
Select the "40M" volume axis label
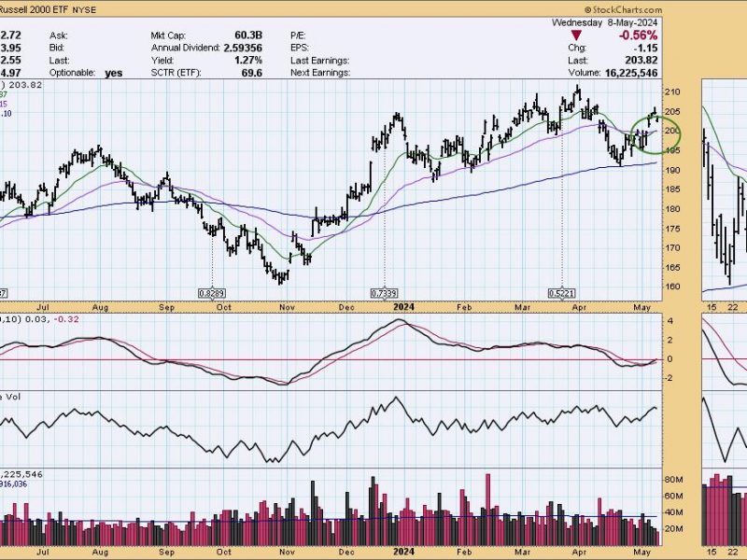tap(672, 513)
